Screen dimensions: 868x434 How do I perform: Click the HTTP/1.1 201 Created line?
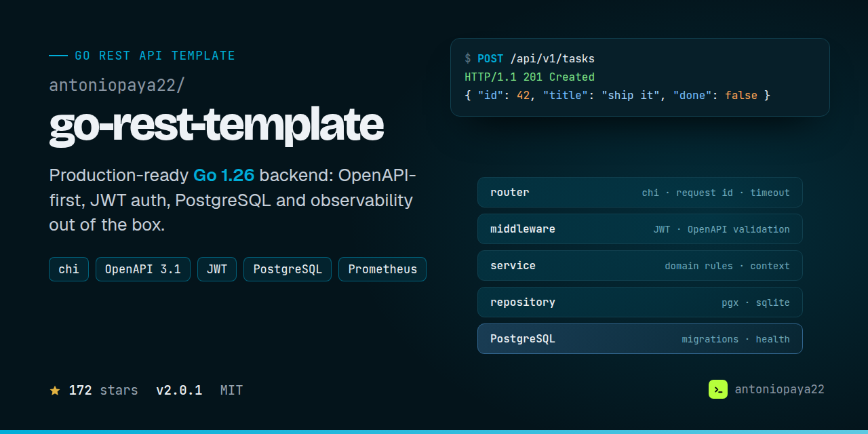530,77
